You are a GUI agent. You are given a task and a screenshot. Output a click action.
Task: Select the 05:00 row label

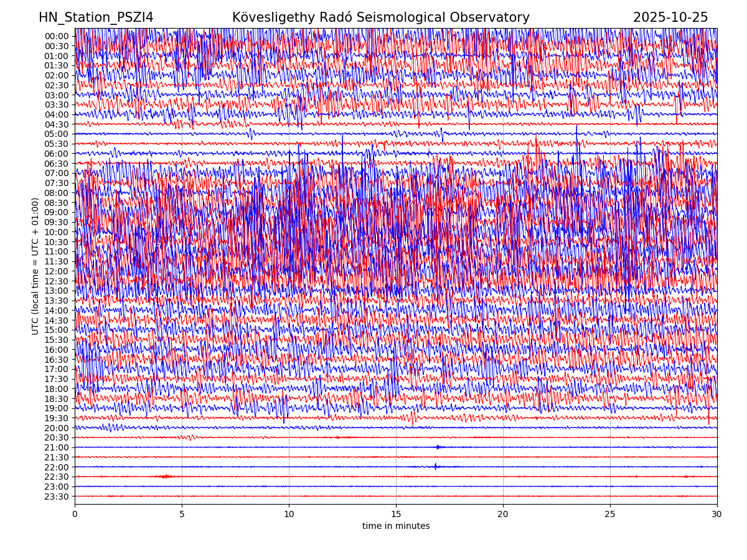click(x=57, y=134)
